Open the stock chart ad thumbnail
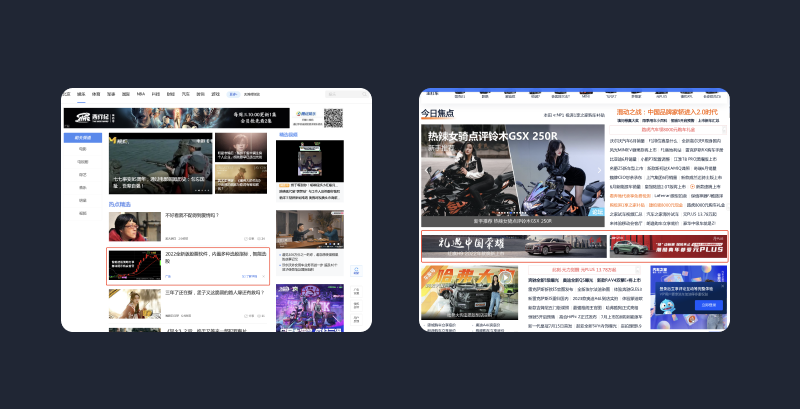Screen dimensions: 800x409 (x=135, y=265)
